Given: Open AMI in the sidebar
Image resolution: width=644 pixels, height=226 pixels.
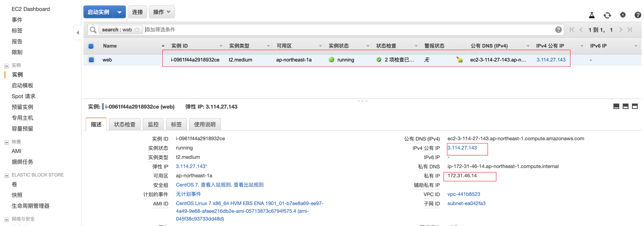Looking at the screenshot, I should (x=16, y=151).
